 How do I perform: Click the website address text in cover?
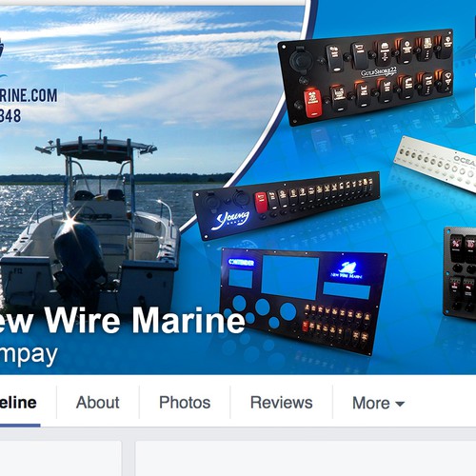tap(29, 95)
